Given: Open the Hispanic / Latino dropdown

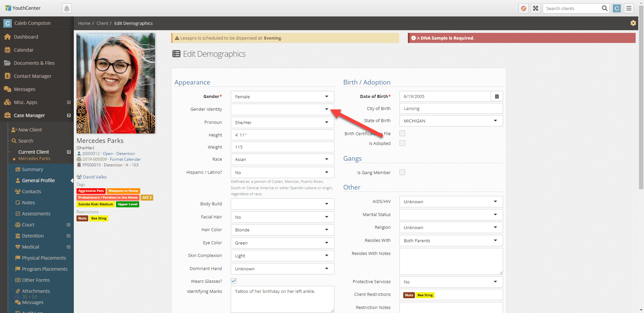Looking at the screenshot, I should [x=282, y=172].
